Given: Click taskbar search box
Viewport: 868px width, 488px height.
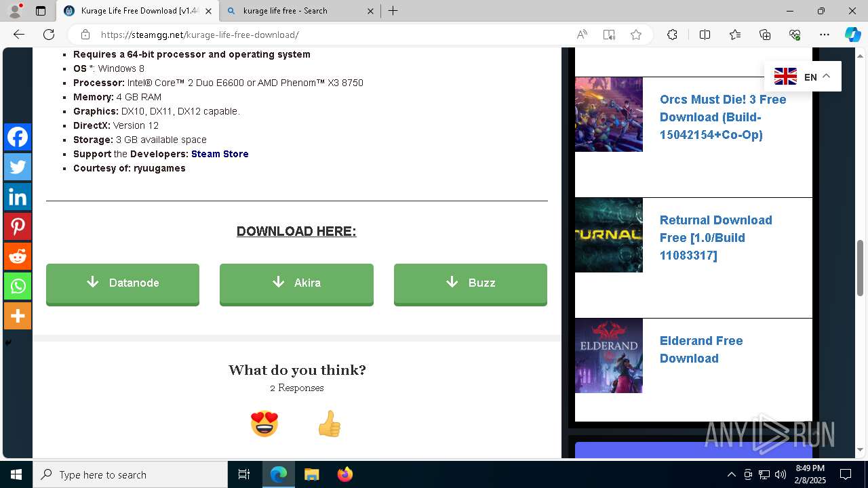Looking at the screenshot, I should 130,474.
